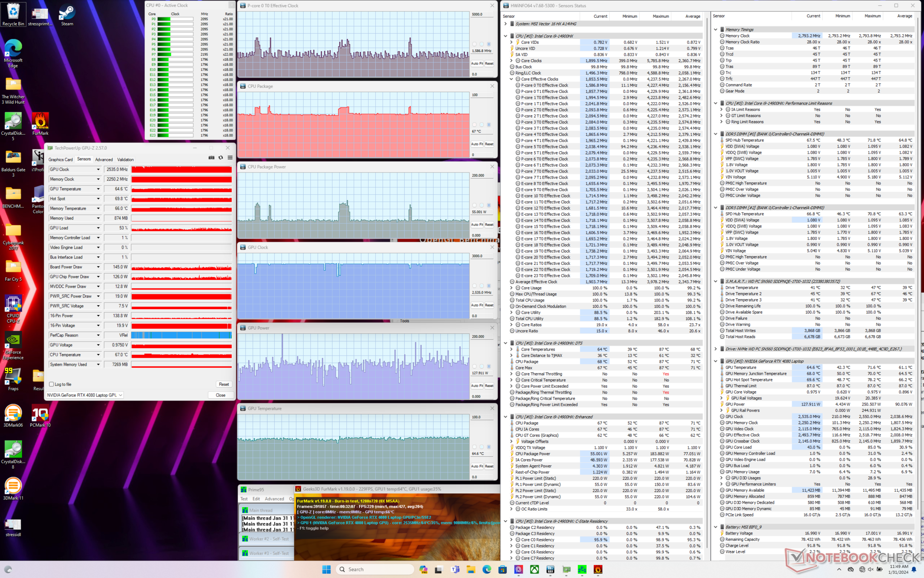Select GPU Hot Spot Temperature row
The height and width of the screenshot is (578, 924).
[816, 380]
